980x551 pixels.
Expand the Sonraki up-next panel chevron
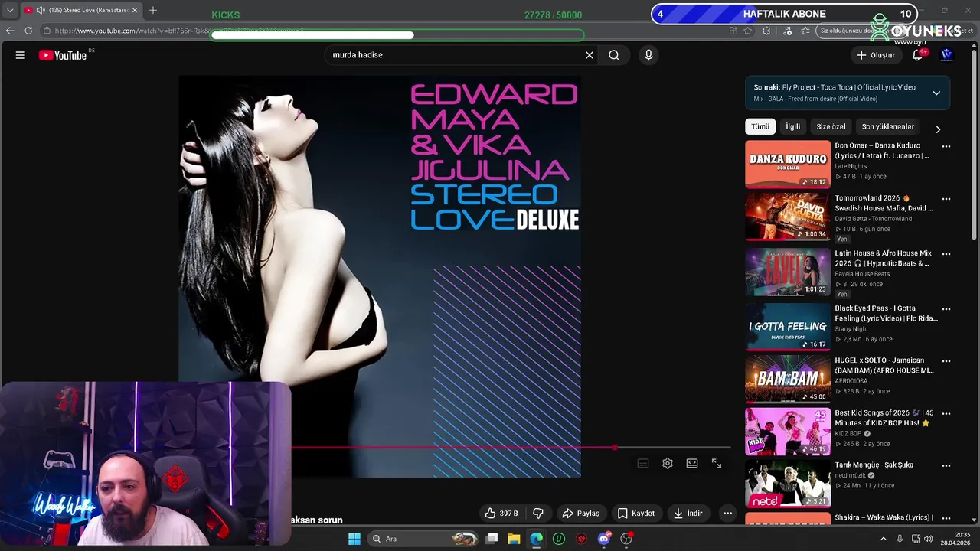point(936,93)
